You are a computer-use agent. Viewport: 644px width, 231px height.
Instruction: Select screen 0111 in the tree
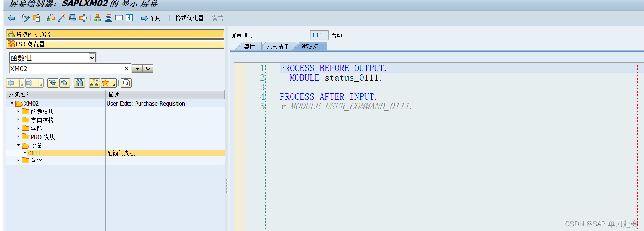click(x=34, y=153)
